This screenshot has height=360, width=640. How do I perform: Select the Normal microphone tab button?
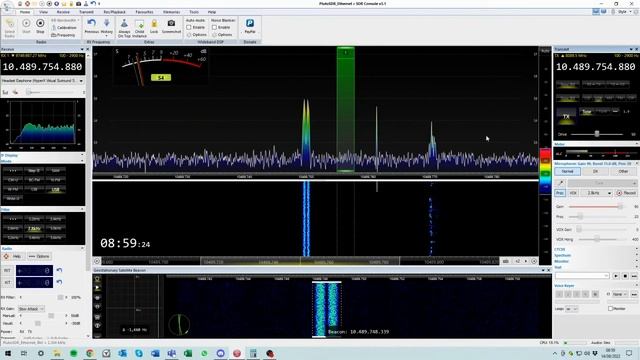click(x=567, y=171)
